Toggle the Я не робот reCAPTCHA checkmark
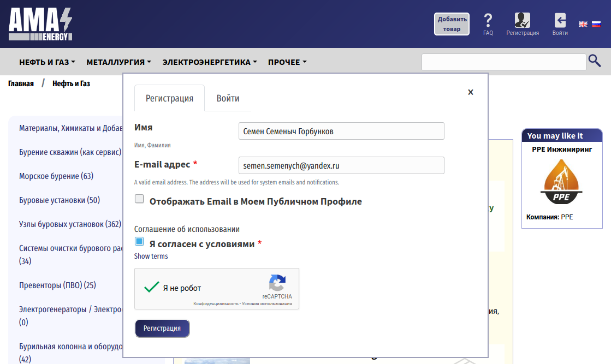Viewport: 611px width, 364px height. [x=152, y=287]
